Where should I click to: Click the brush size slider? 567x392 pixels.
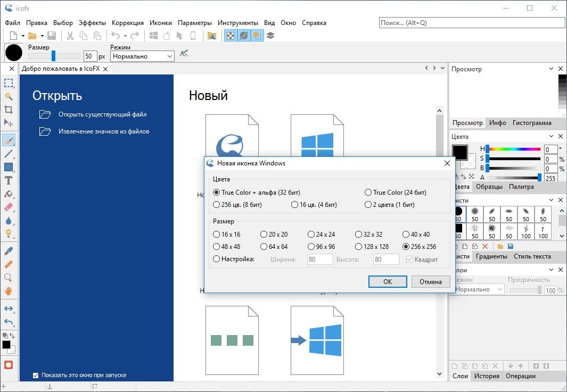[x=54, y=56]
